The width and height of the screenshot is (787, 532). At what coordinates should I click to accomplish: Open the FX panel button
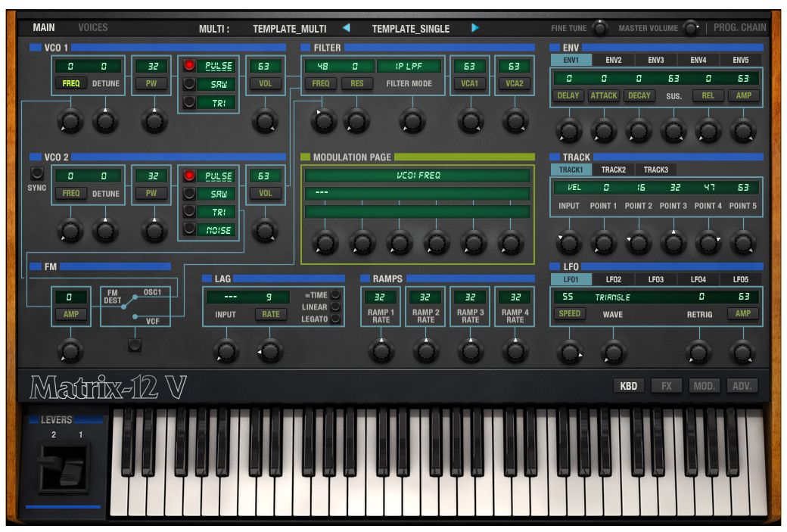coord(666,386)
